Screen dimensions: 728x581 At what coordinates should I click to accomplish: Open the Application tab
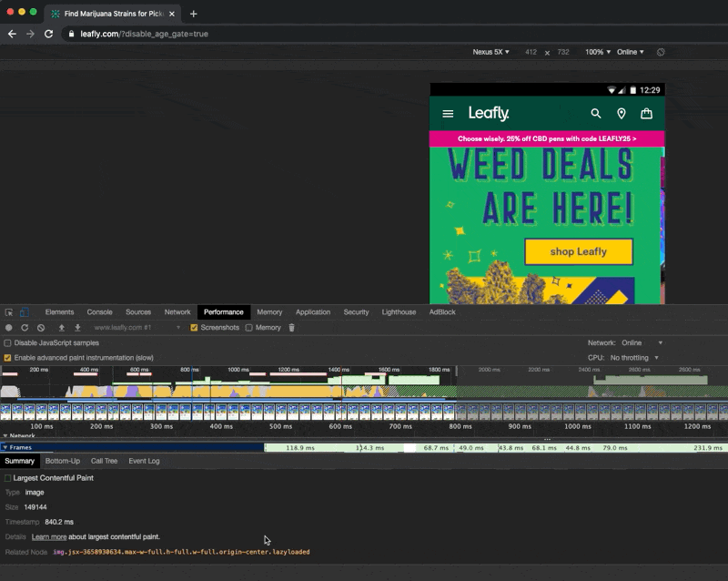313,312
